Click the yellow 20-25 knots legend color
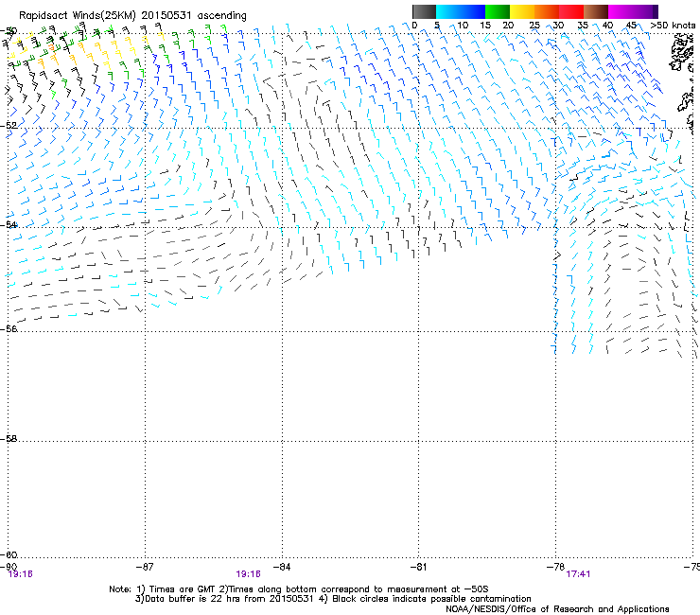700x615 pixels. click(522, 11)
